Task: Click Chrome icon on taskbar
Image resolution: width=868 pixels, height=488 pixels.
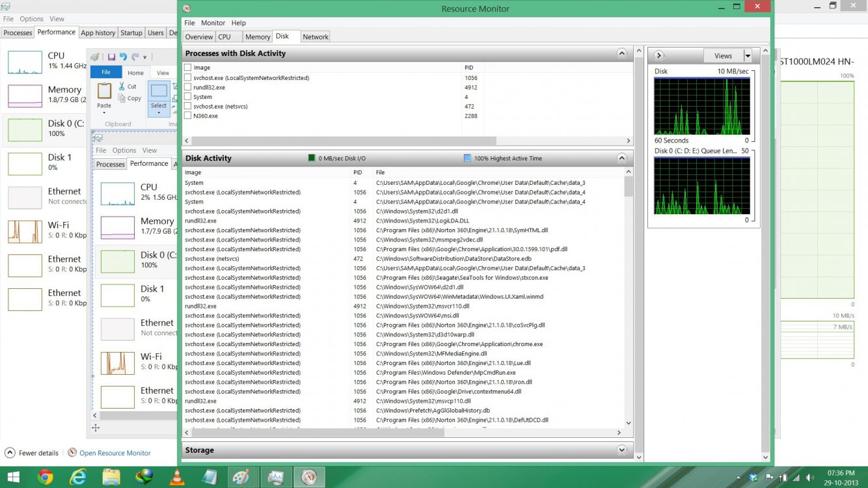Action: pyautogui.click(x=46, y=477)
